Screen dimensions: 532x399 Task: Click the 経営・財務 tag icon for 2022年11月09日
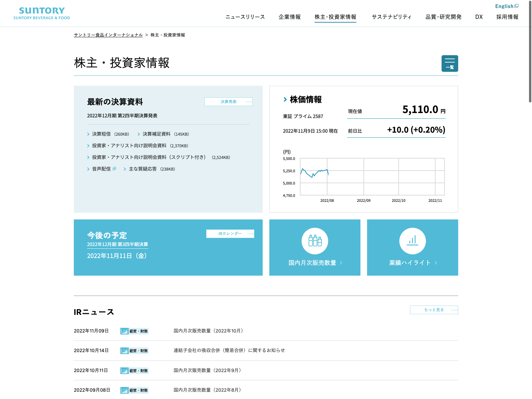click(124, 331)
